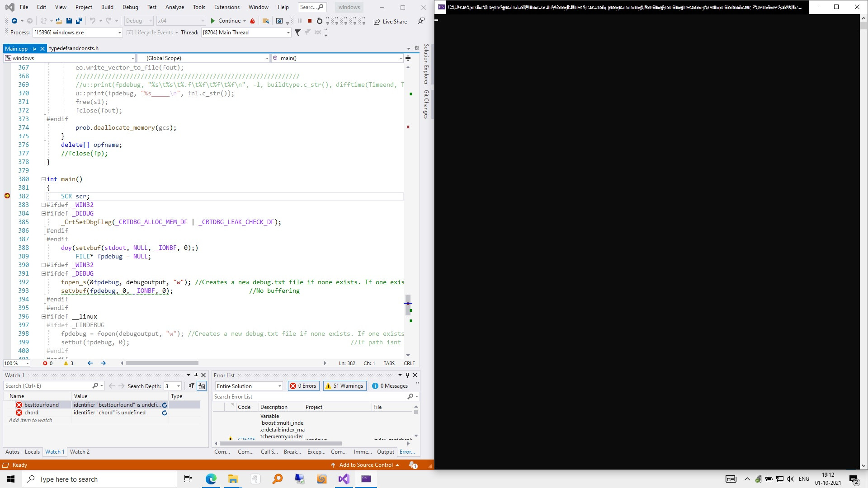Open the Solution Explorer side tab
The image size is (868, 488).
pos(426,64)
